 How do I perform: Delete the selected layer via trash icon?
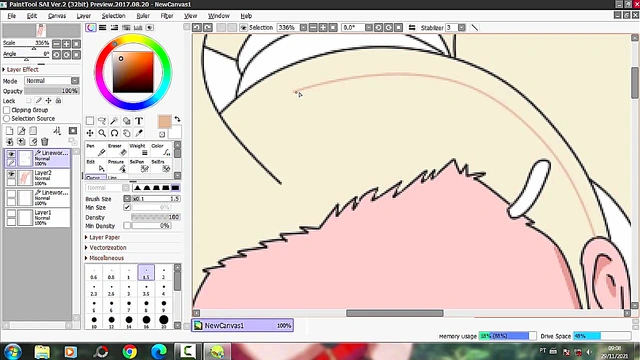pyautogui.click(x=44, y=142)
